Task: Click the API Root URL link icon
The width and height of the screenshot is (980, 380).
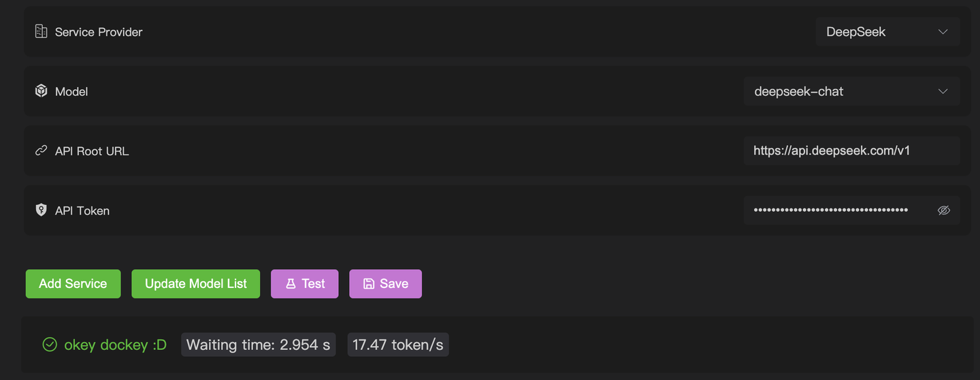Action: (41, 151)
